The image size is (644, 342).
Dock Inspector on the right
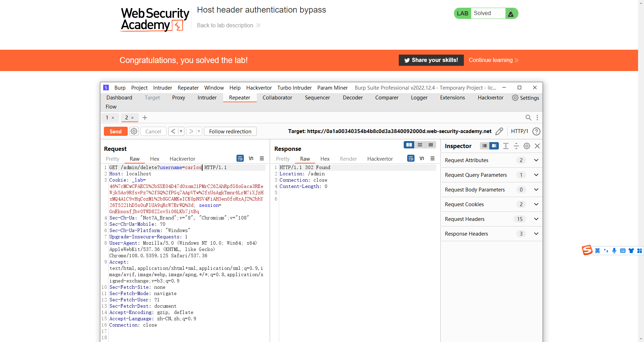click(x=494, y=146)
